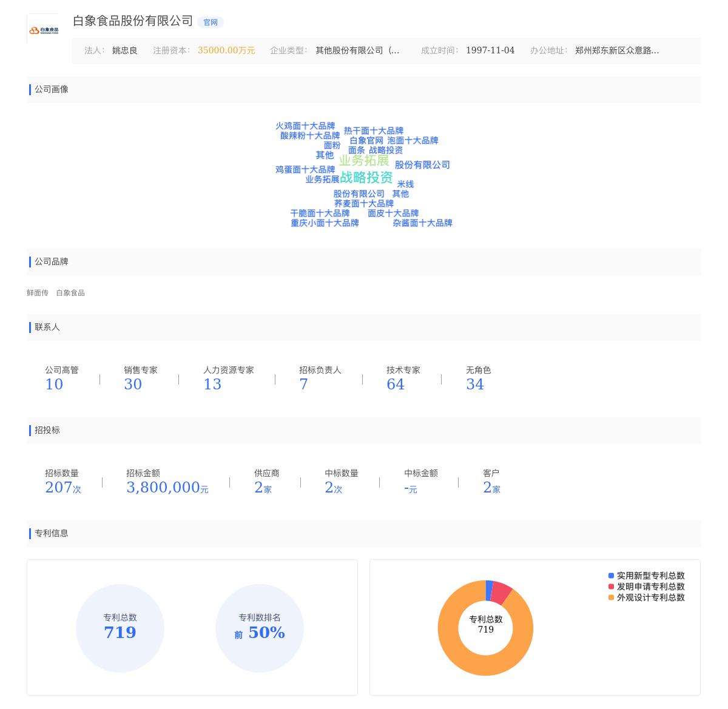
Task: Click word cloud term 酸辣粉十大品牌
Action: point(310,136)
